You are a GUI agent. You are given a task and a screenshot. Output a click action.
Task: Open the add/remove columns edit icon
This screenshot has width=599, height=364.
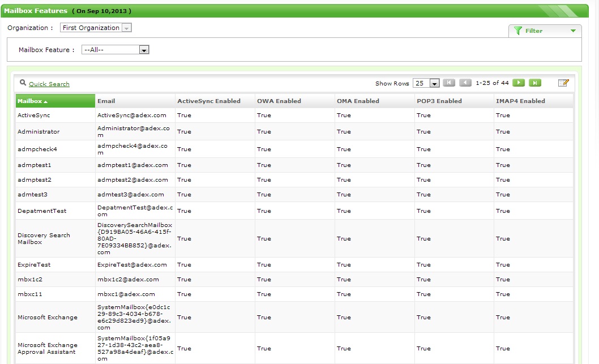click(563, 83)
